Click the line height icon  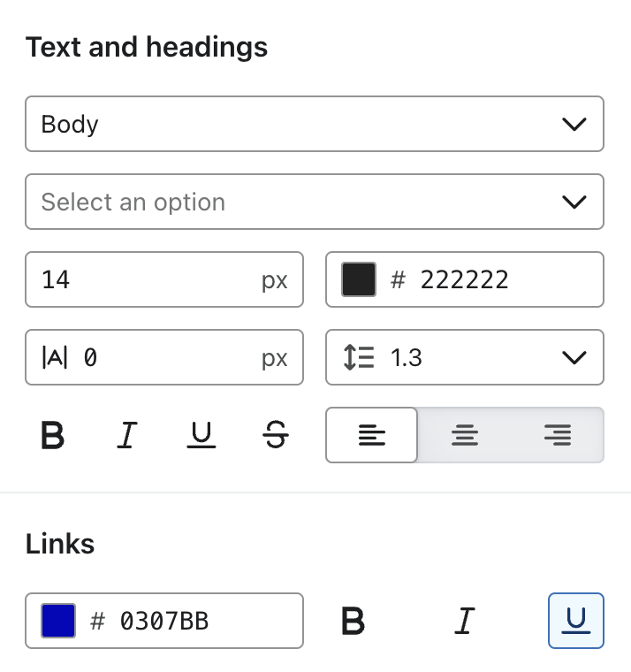[358, 357]
